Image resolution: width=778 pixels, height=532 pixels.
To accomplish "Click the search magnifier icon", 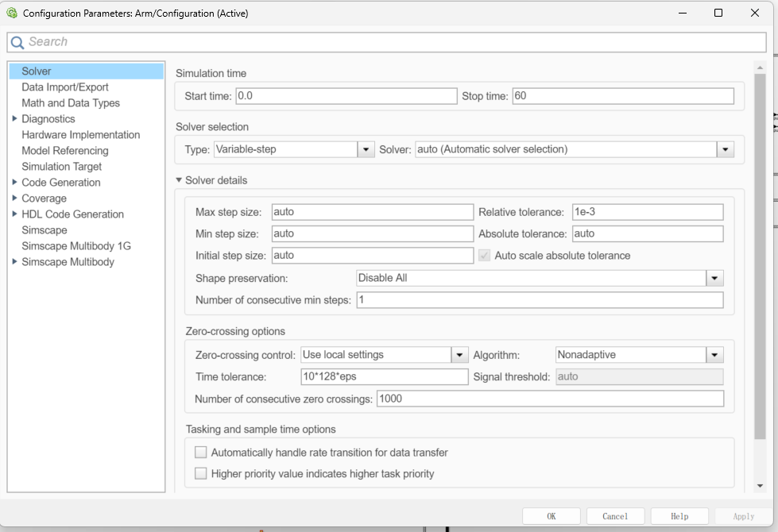I will [x=17, y=43].
